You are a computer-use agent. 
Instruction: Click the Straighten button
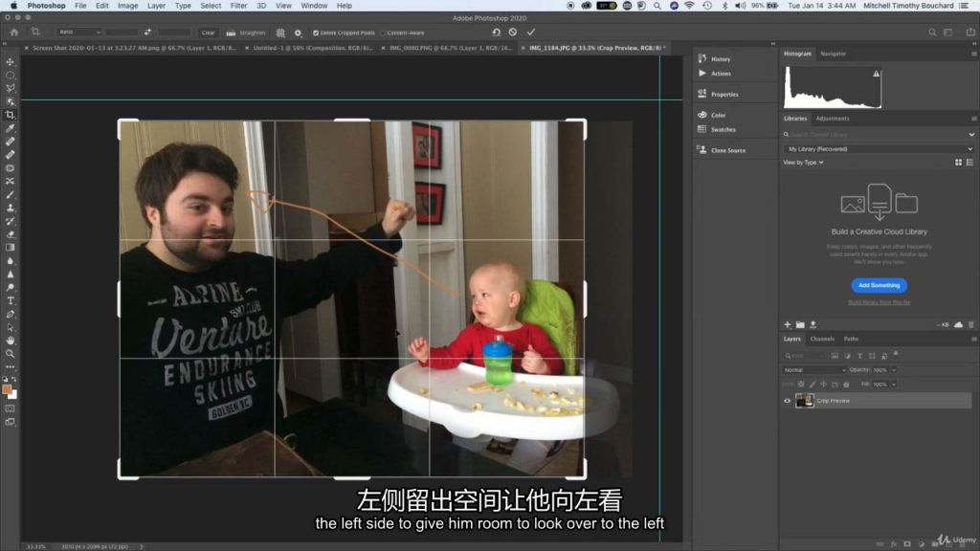click(246, 33)
